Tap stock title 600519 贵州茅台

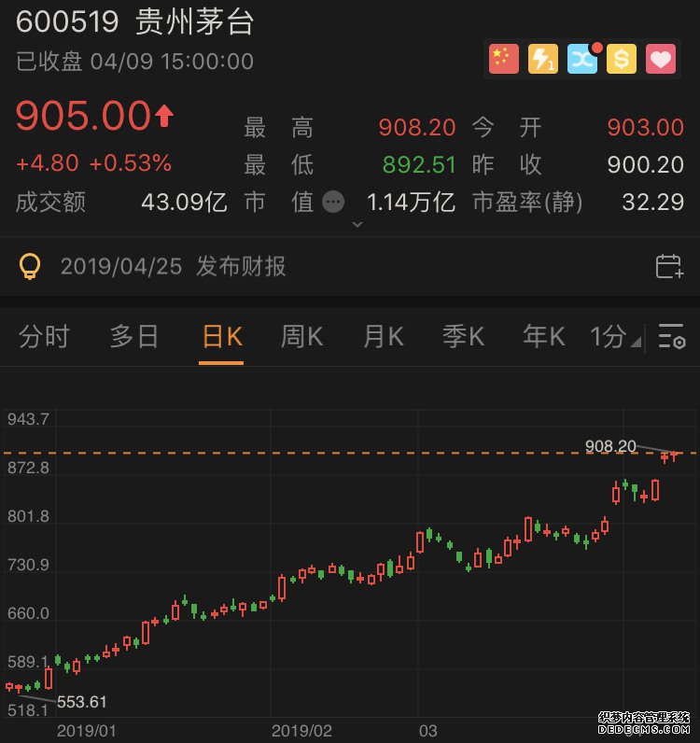click(135, 21)
